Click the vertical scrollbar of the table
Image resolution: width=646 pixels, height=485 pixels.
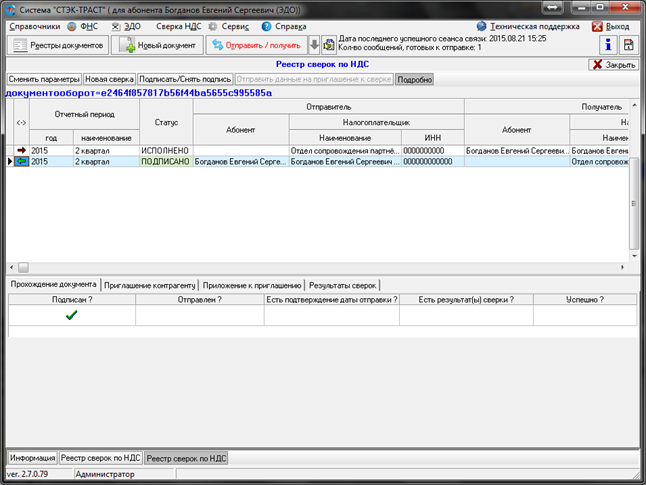[x=634, y=203]
